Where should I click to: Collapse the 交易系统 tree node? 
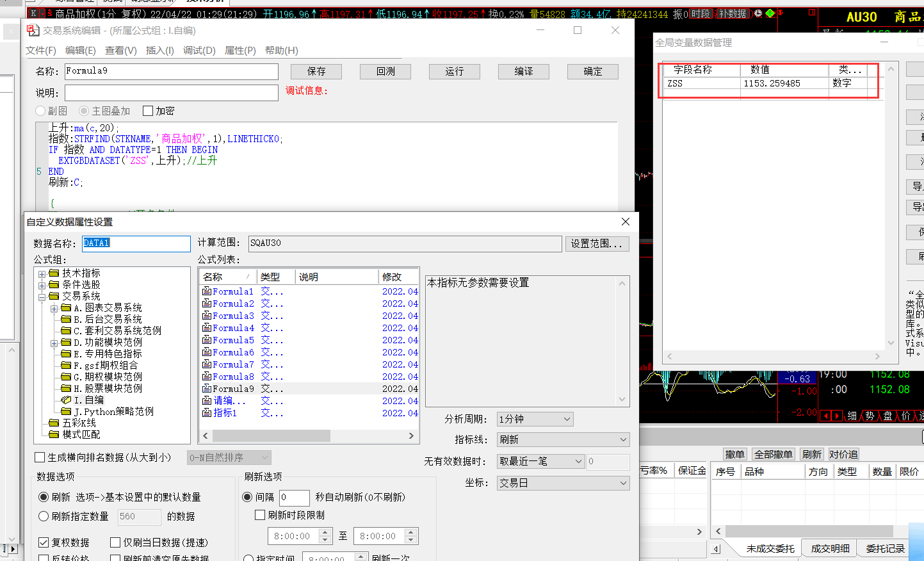42,297
